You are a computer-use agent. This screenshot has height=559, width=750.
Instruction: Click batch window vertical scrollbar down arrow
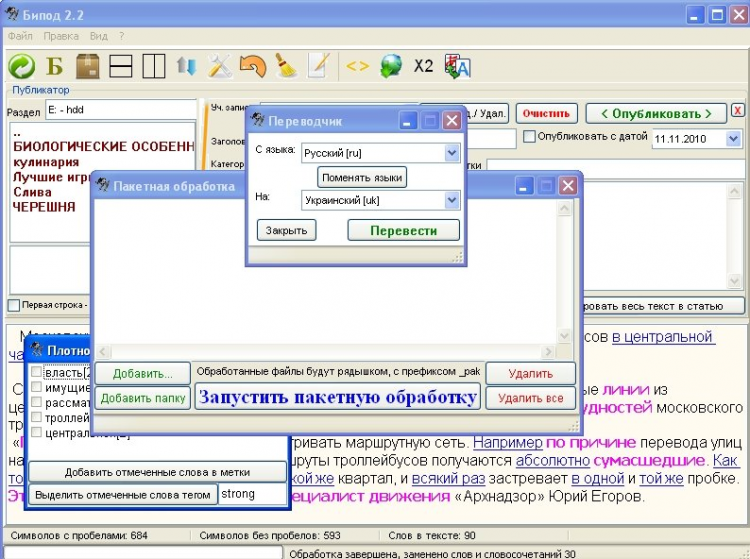pyautogui.click(x=564, y=335)
